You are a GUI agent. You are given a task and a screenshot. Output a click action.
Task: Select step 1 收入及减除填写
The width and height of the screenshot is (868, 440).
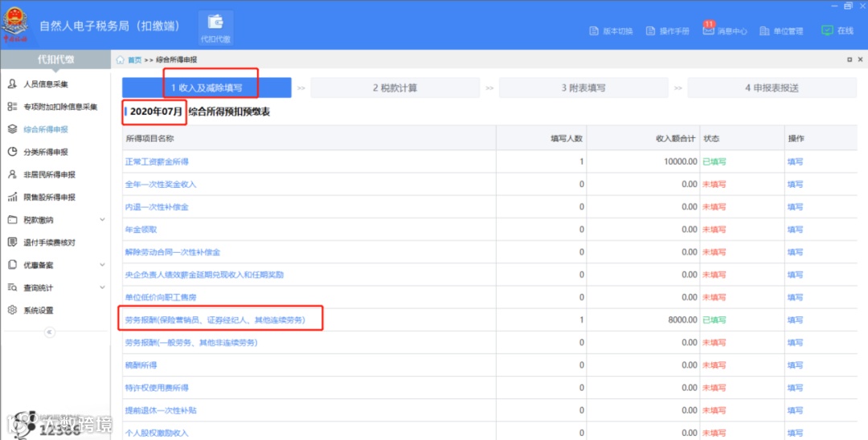[x=207, y=88]
